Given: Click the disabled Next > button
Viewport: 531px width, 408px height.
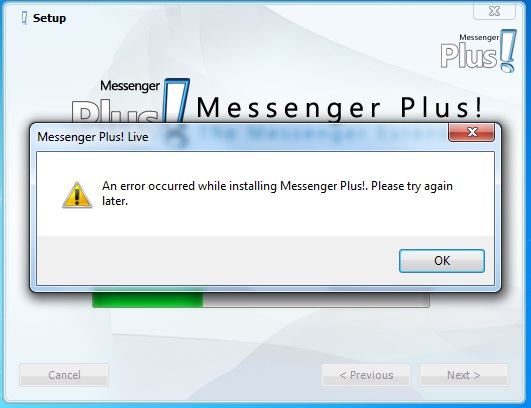Looking at the screenshot, I should click(464, 375).
